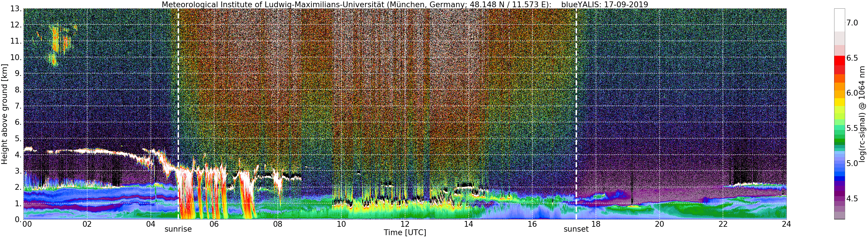Click the time tick label '18'
This screenshot has width=868, height=238.
pos(596,224)
